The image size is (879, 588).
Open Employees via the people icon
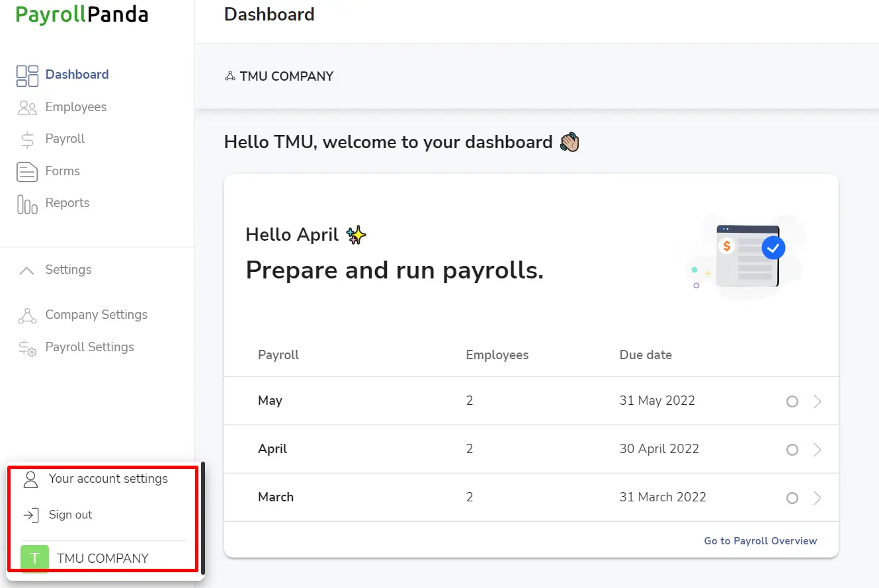pos(27,107)
